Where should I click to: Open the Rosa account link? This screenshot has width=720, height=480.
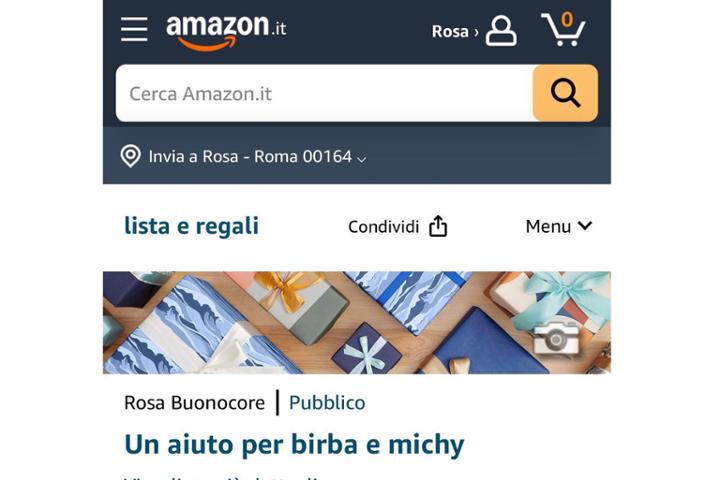pos(455,31)
